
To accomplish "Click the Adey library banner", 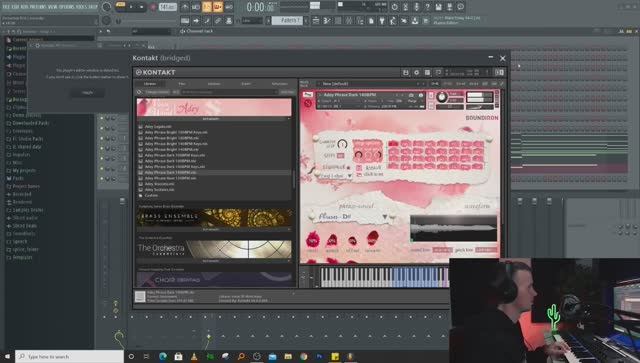I will pyautogui.click(x=214, y=108).
